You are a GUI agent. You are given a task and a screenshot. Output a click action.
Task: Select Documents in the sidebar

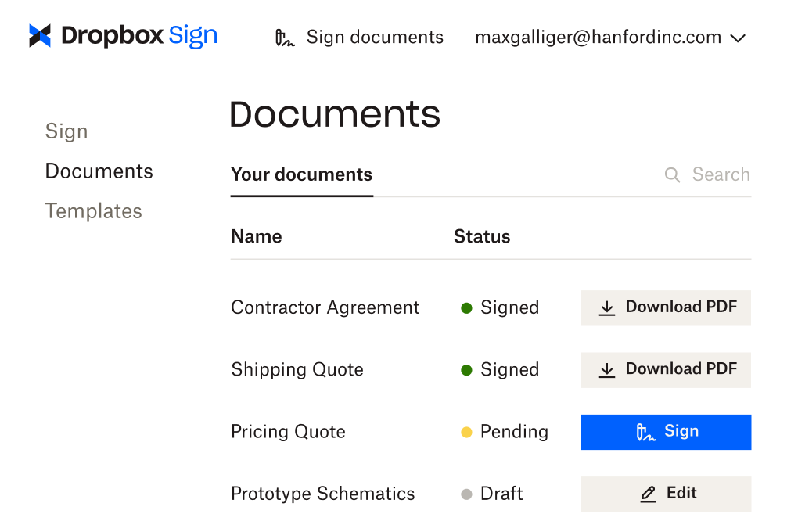pos(99,171)
